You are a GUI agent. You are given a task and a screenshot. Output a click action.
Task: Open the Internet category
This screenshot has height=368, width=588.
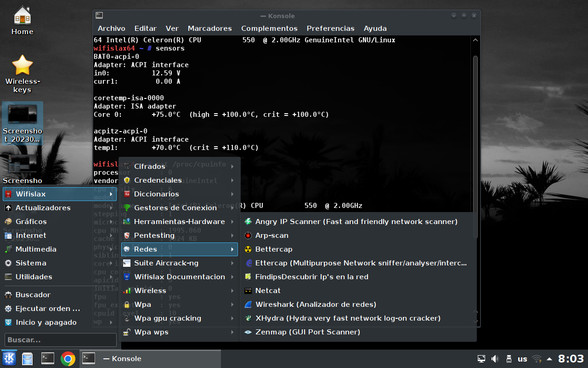[x=60, y=236]
